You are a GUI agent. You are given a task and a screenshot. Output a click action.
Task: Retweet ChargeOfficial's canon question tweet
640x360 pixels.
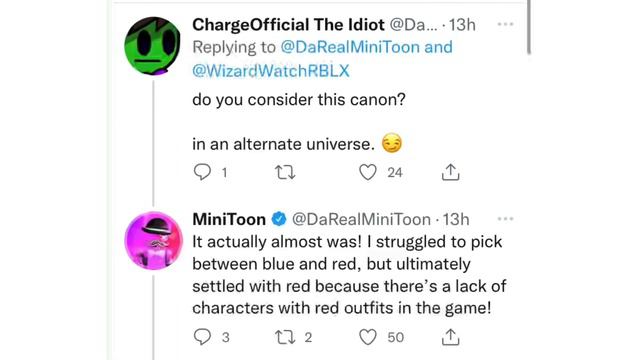click(x=285, y=172)
